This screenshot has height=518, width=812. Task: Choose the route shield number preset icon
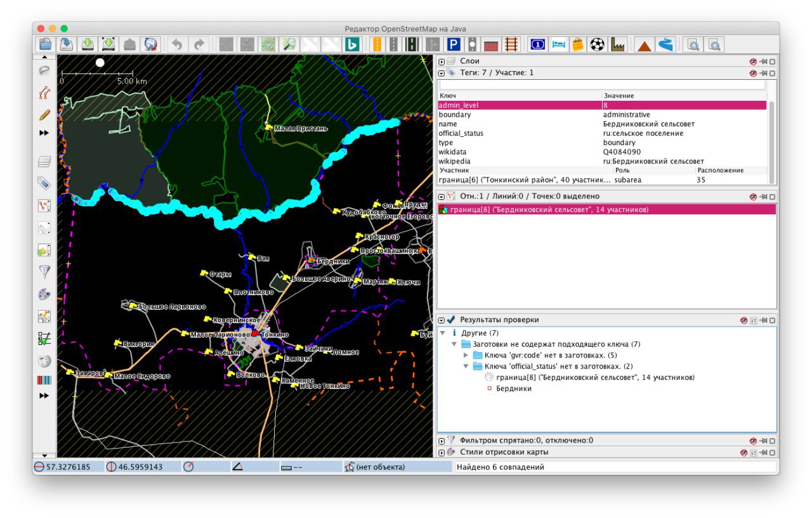coord(538,44)
